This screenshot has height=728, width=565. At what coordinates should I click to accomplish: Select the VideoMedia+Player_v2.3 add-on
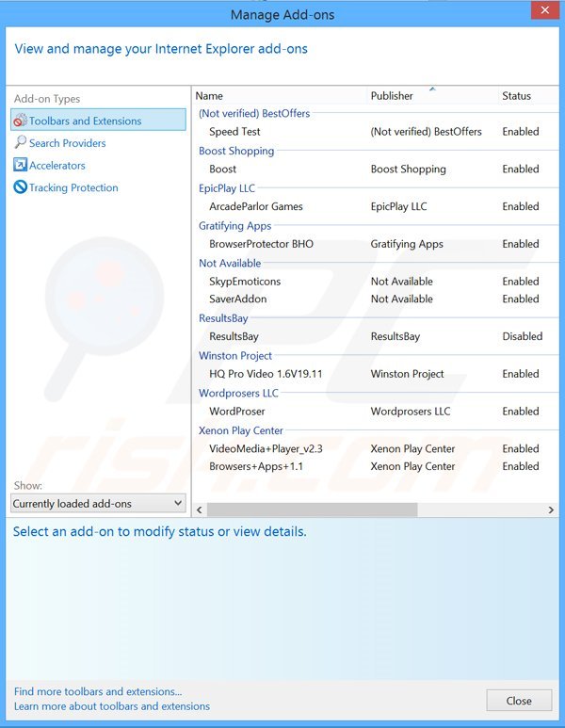[376, 448]
